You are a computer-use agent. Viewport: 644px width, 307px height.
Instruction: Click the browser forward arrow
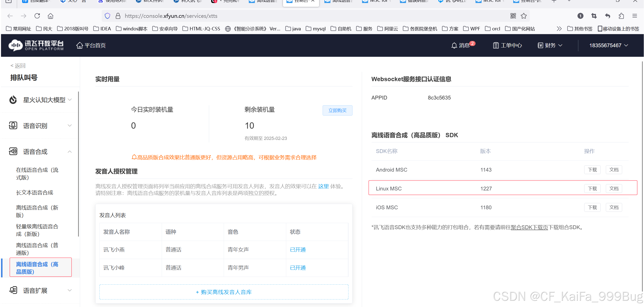(24, 16)
